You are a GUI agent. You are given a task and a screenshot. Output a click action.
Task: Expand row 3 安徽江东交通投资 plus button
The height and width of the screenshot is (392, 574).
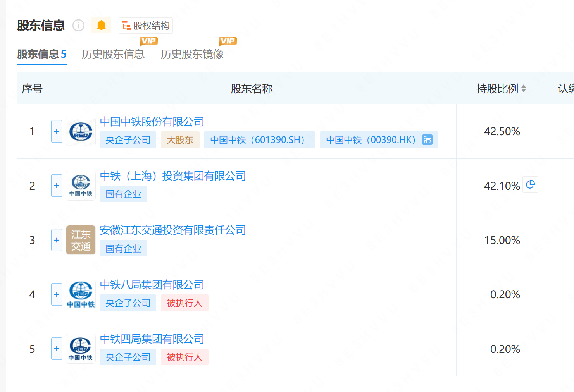tap(57, 240)
